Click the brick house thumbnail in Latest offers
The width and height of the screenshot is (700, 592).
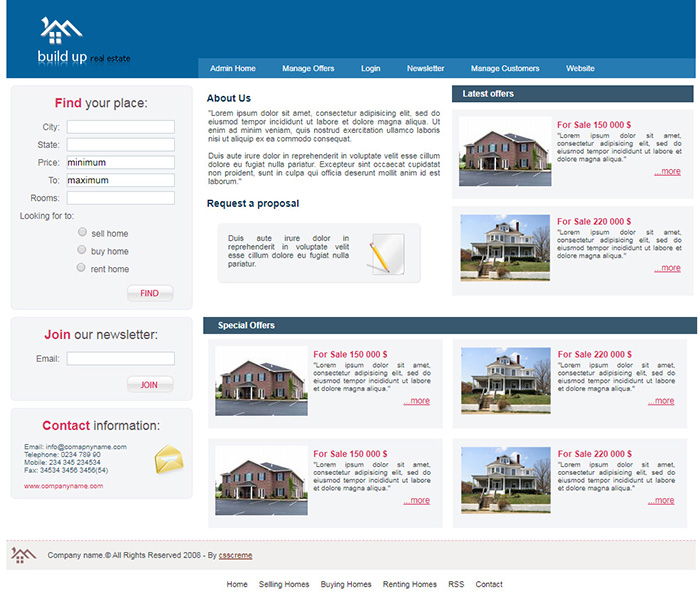505,151
